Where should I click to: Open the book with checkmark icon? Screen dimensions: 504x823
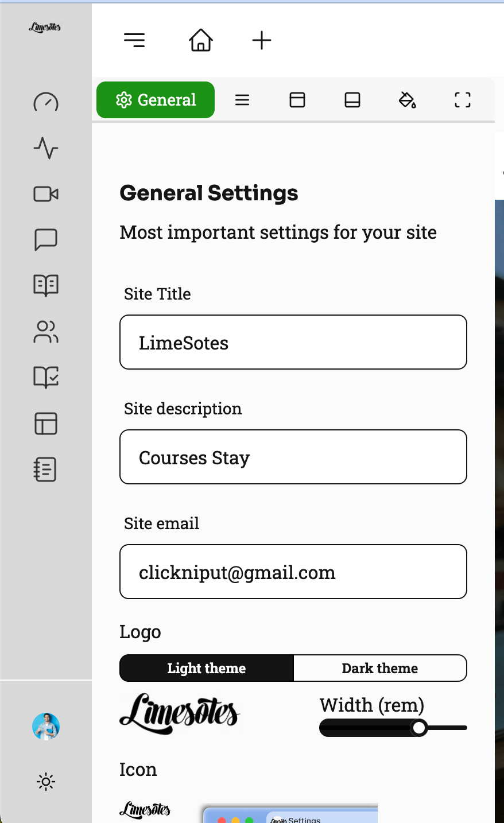(x=46, y=377)
